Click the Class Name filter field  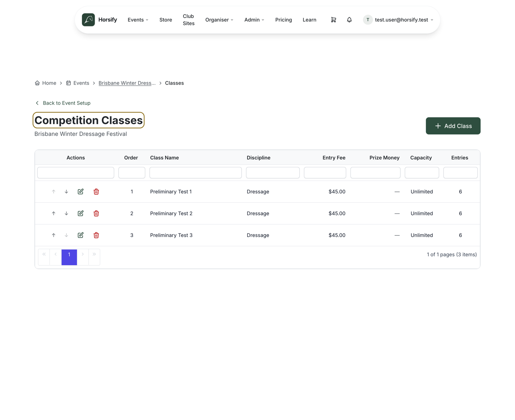click(196, 173)
